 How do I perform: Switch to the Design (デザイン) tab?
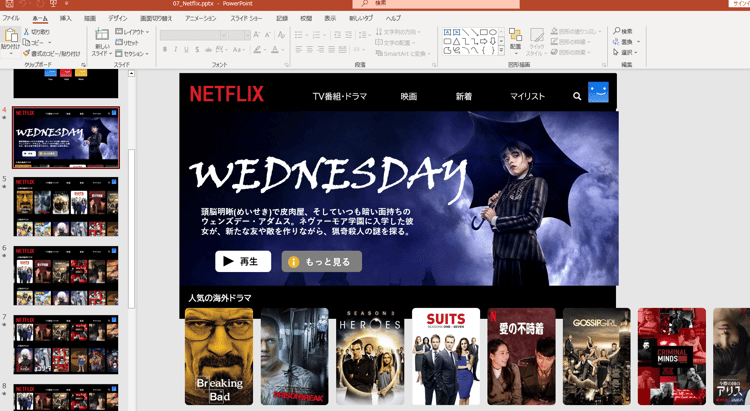click(118, 18)
